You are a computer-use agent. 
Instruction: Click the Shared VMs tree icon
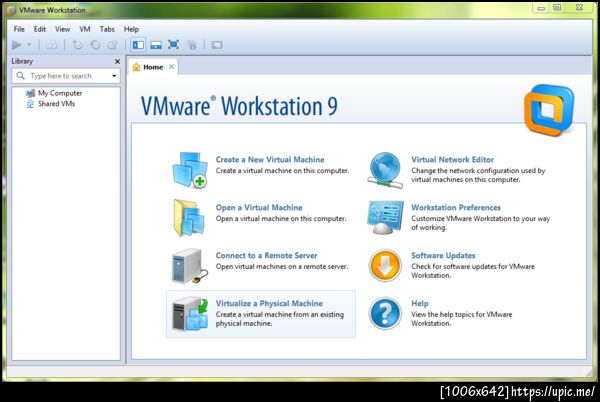30,104
